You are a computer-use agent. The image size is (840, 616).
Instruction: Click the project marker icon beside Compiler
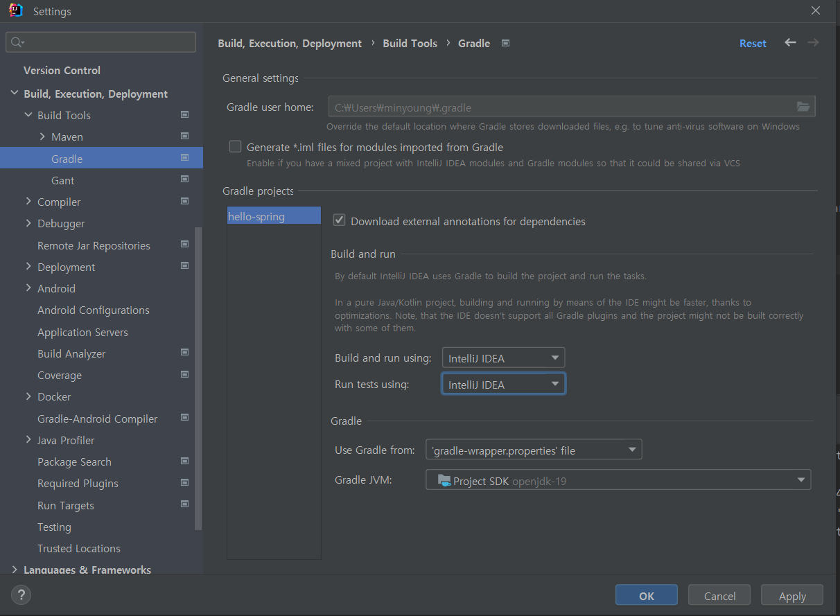click(184, 201)
